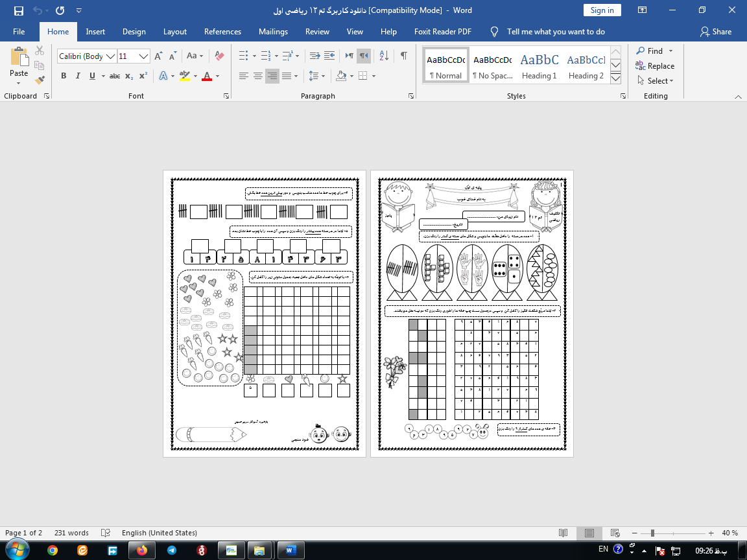Expand the Line Spacing options arrow

pyautogui.click(x=324, y=76)
